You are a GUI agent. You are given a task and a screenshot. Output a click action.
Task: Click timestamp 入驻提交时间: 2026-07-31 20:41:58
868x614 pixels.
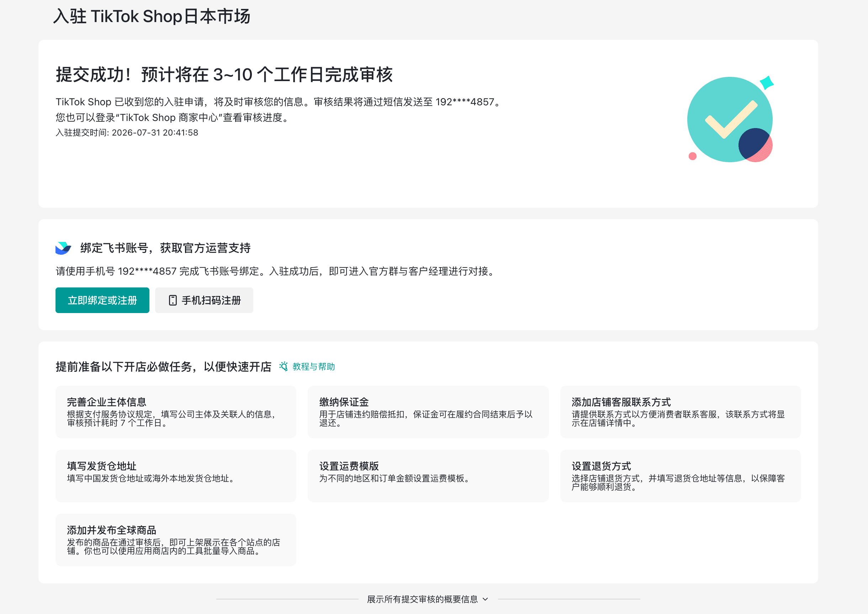coord(127,133)
